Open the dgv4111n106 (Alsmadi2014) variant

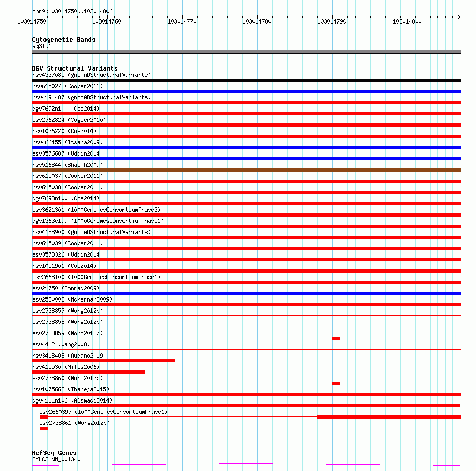coord(72,400)
